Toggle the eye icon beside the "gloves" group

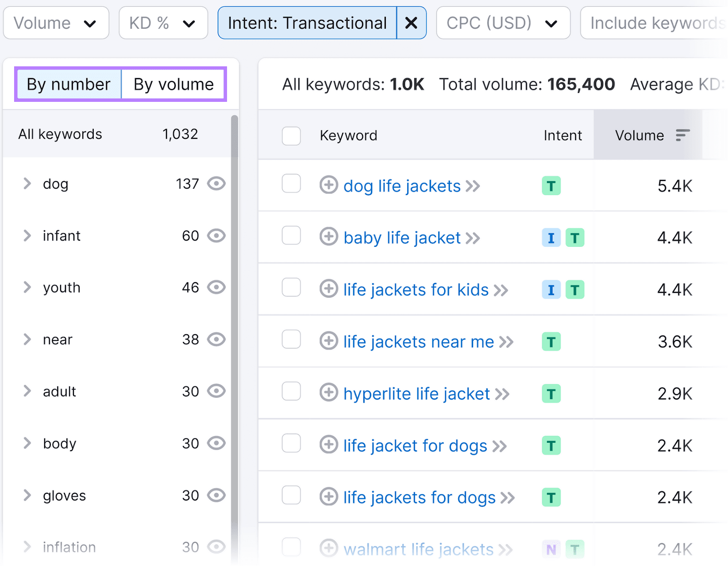(x=217, y=496)
